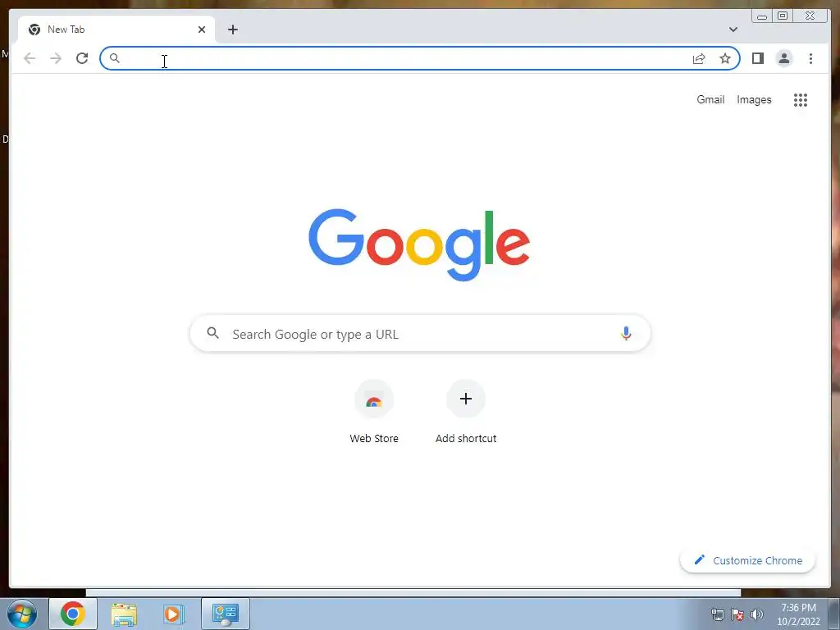
Task: Open the Gmail link
Action: pos(710,99)
